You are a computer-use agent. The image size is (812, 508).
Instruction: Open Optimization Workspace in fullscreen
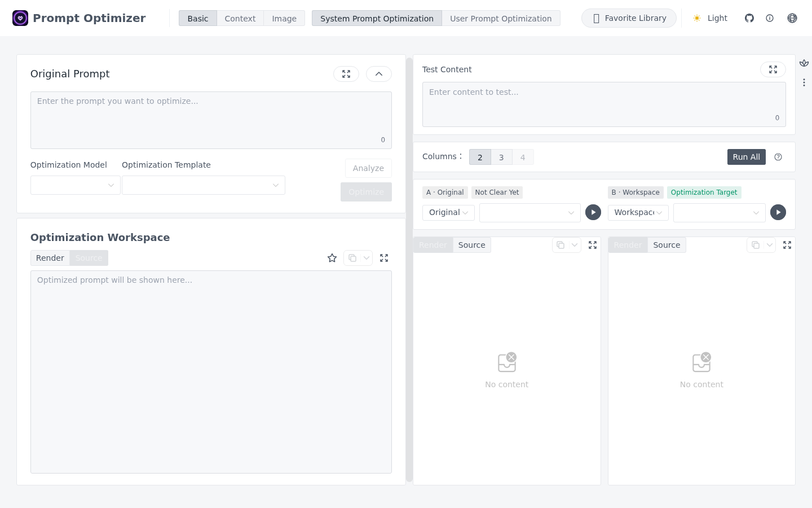pyautogui.click(x=384, y=258)
